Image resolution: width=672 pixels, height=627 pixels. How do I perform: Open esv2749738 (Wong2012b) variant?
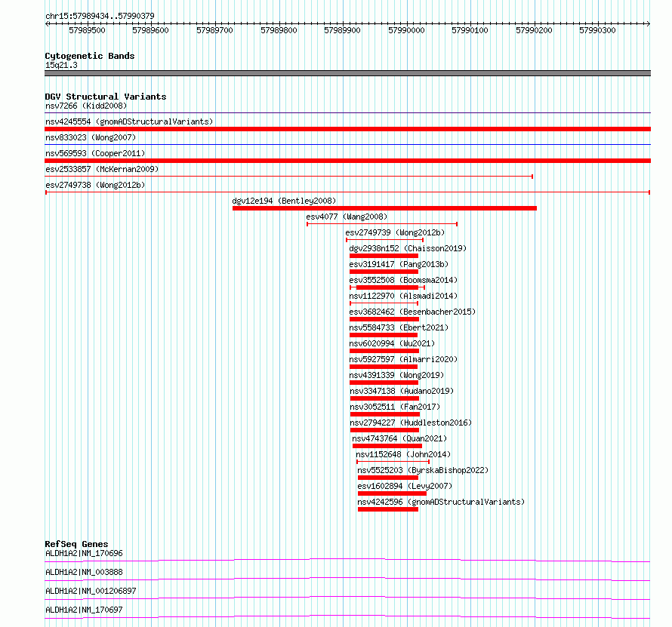[95, 185]
